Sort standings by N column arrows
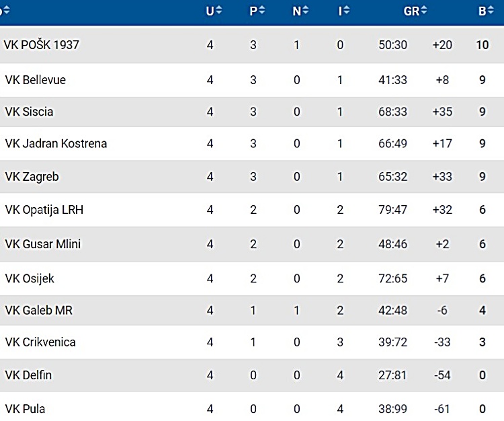This screenshot has height=421, width=504. tap(306, 10)
